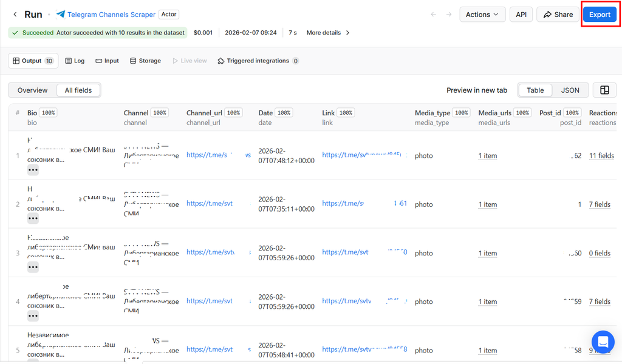Open the column layout grid icon button
Viewport: 622px width, 364px height.
(x=604, y=90)
